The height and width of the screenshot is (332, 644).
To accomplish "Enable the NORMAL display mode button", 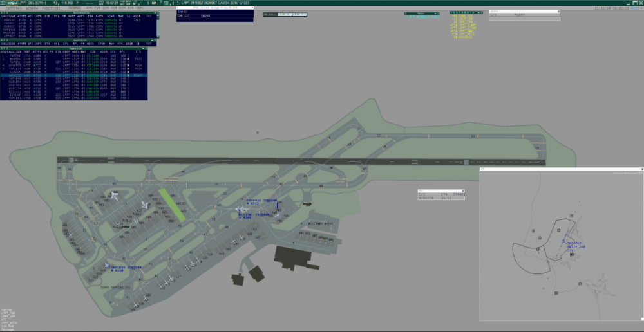I will tap(75, 8).
